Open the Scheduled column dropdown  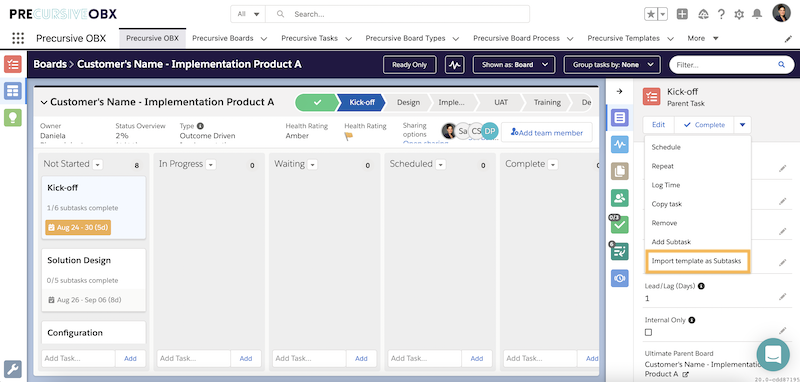[441, 165]
